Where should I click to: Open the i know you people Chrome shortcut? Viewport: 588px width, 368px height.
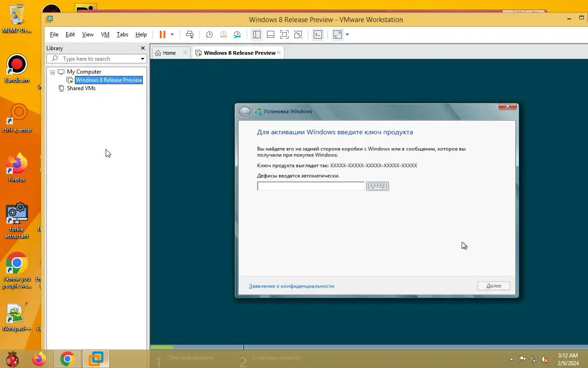[x=17, y=270]
